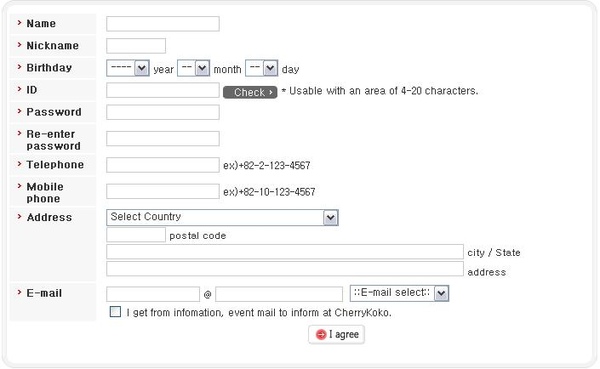This screenshot has width=600, height=369.
Task: Open the birthday day dropdown
Action: click(261, 68)
